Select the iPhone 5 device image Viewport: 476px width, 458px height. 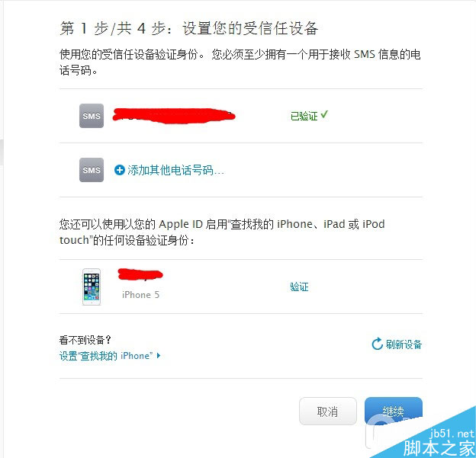[x=92, y=287]
